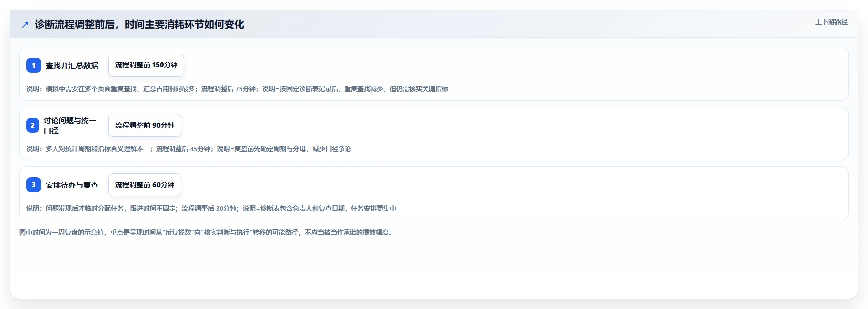Click the 流程调整前 150分钟 chip

click(x=146, y=65)
